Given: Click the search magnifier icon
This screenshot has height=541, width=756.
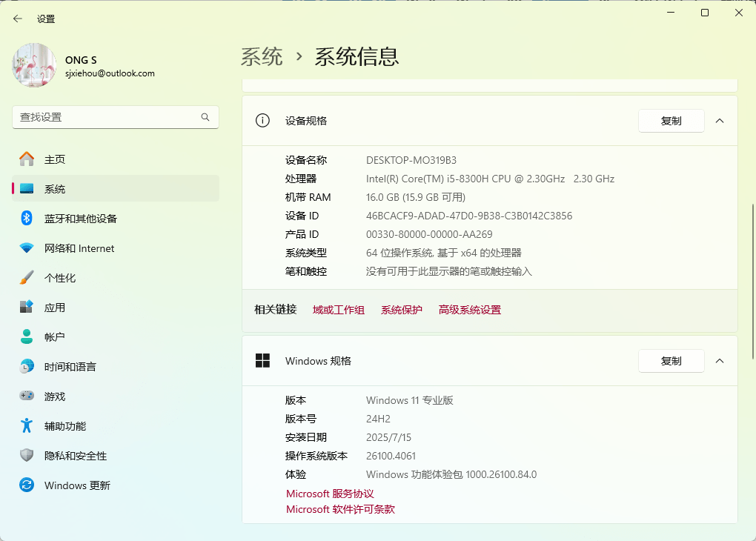Looking at the screenshot, I should click(x=205, y=117).
